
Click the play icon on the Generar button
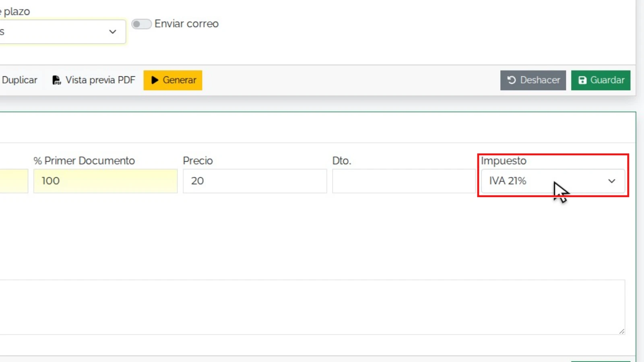[x=155, y=80]
